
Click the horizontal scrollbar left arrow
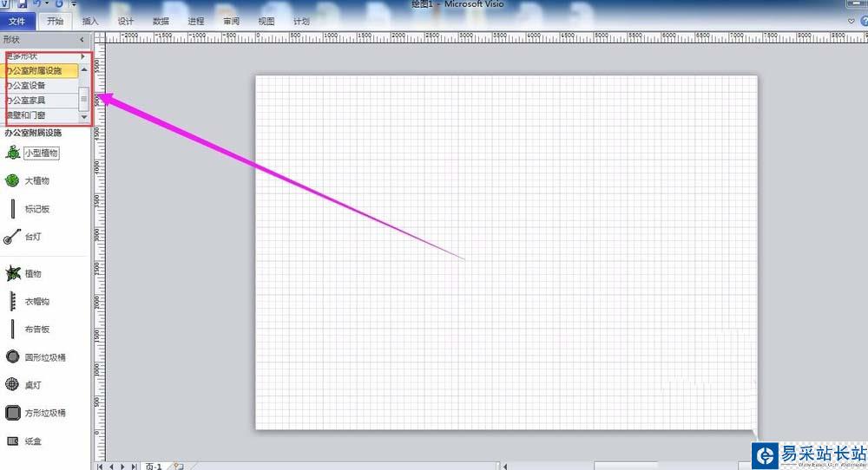(x=505, y=467)
